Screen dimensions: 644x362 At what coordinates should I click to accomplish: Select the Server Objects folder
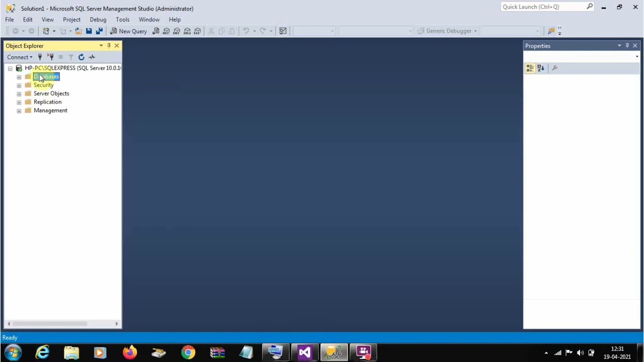(51, 94)
